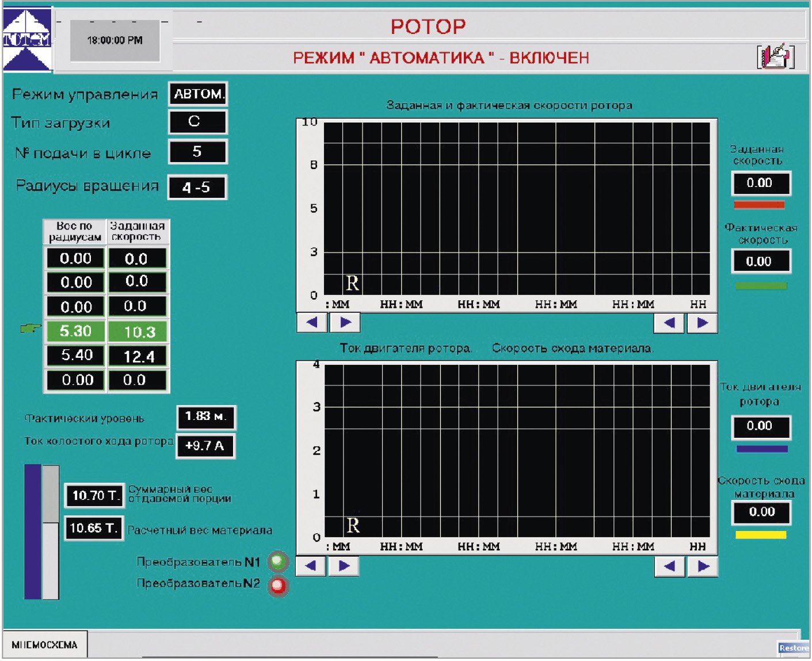Click the РОТОР title text
The height and width of the screenshot is (661, 812).
428,26
